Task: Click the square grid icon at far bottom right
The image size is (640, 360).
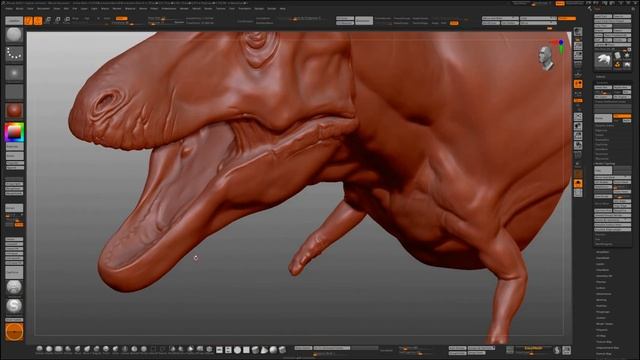Action: coord(567,350)
